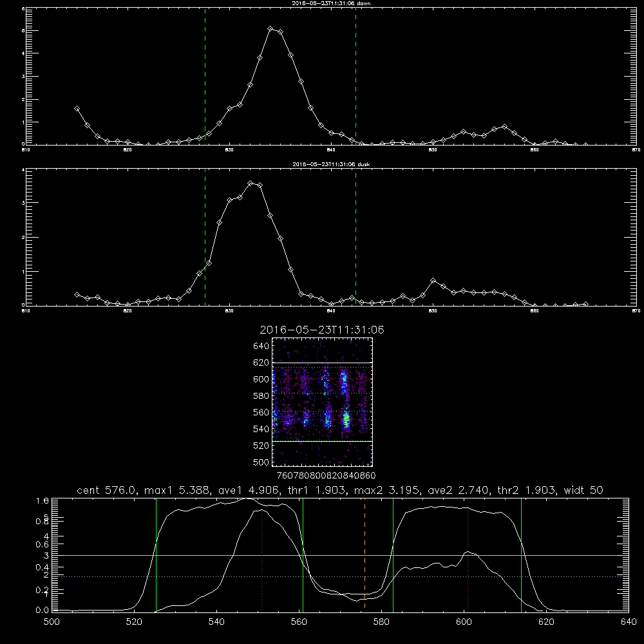Select the green vertical line at 525 in bottom plot

coord(156,554)
